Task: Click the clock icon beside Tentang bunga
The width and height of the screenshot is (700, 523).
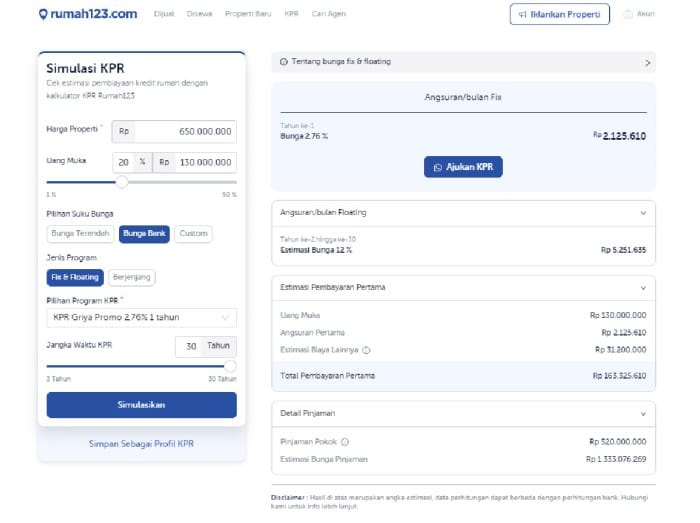Action: pyautogui.click(x=284, y=62)
